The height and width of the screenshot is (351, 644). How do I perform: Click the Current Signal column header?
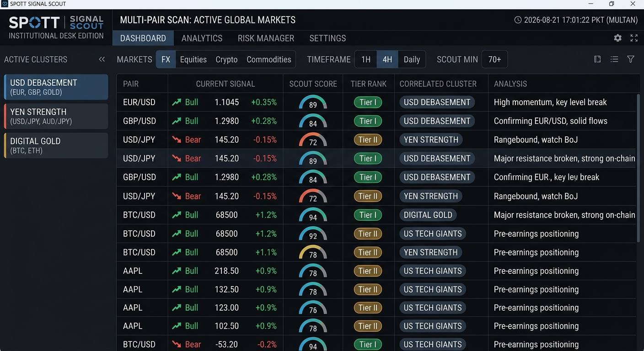(225, 84)
